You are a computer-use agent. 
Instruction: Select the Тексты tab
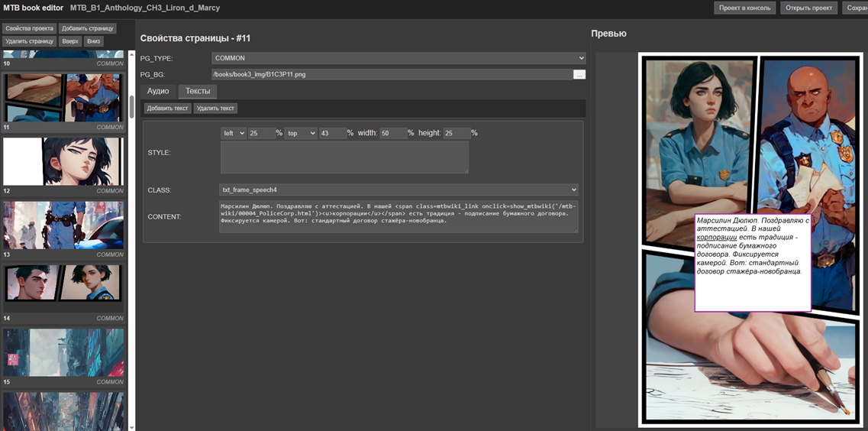[198, 92]
